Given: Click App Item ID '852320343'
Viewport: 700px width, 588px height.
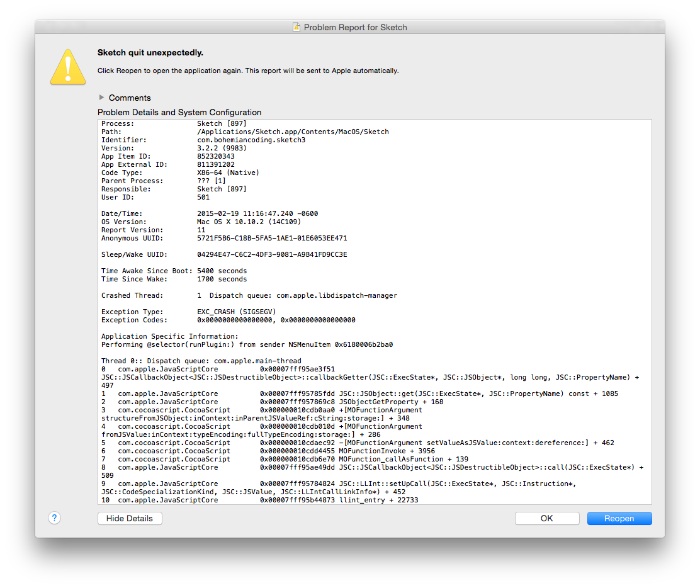Looking at the screenshot, I should click(216, 156).
